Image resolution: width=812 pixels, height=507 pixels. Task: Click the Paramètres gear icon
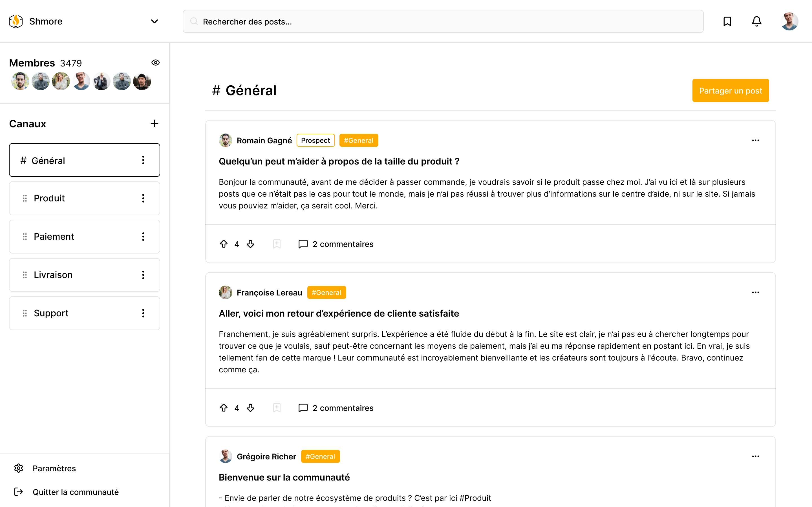point(19,468)
